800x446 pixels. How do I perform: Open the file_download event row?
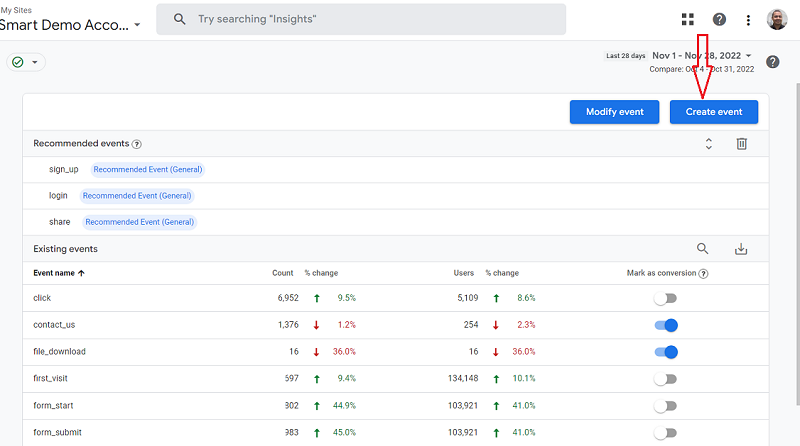[395, 352]
